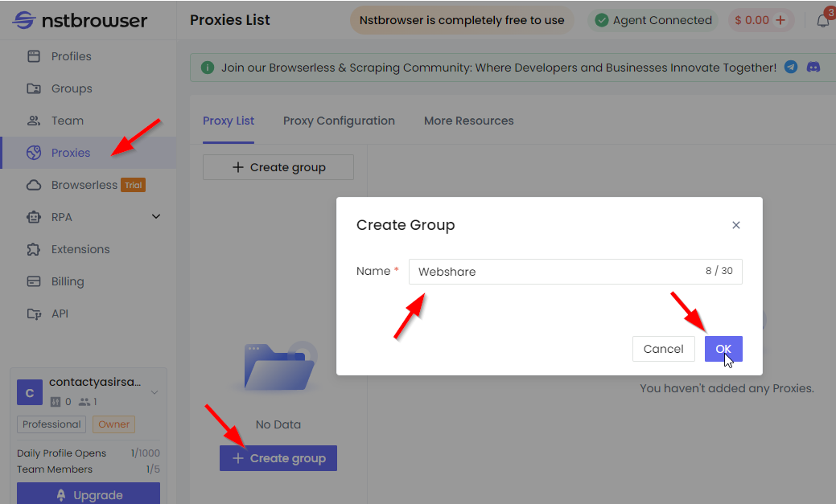Open the Discord community icon
The width and height of the screenshot is (836, 504).
pyautogui.click(x=813, y=68)
